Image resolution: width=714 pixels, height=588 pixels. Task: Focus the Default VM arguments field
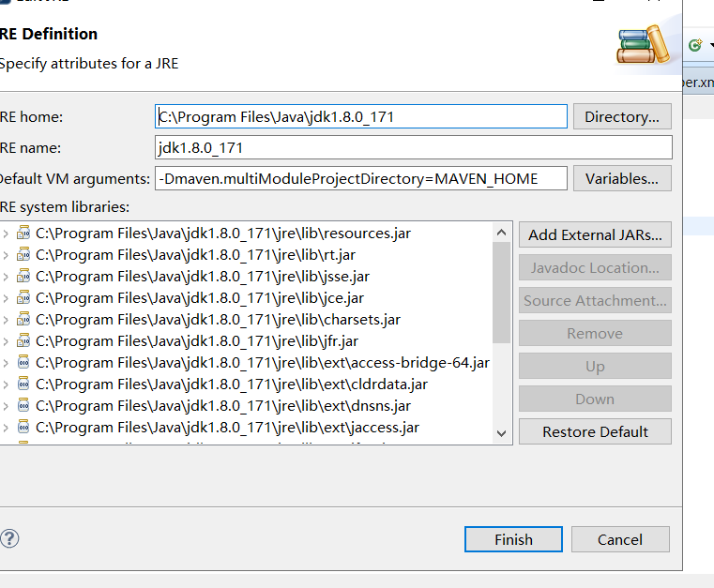pyautogui.click(x=361, y=178)
